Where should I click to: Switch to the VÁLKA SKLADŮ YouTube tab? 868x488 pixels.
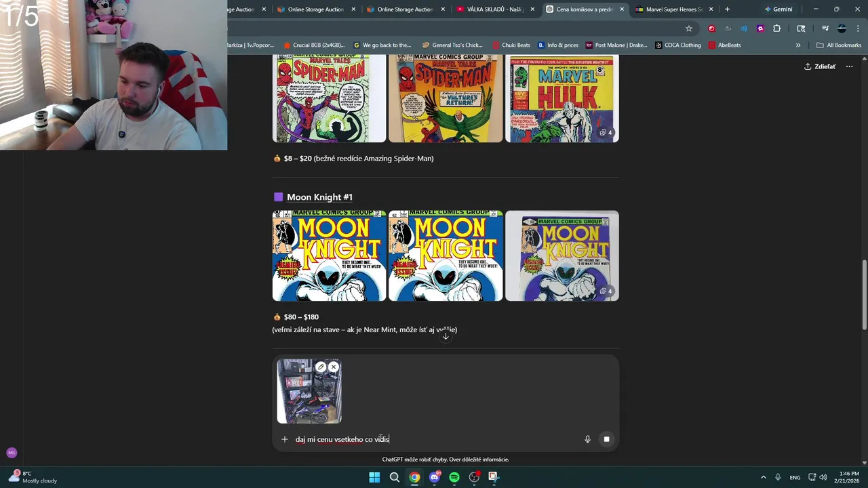point(495,9)
